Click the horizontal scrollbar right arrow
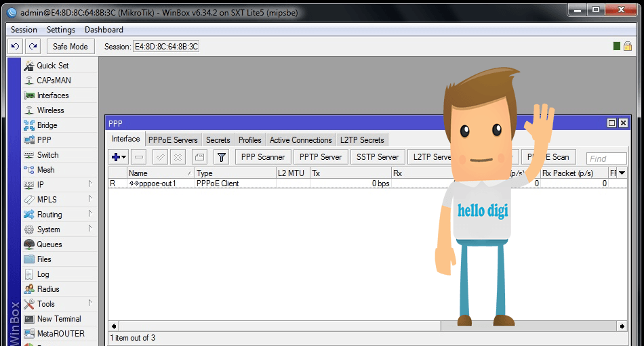 (x=622, y=326)
